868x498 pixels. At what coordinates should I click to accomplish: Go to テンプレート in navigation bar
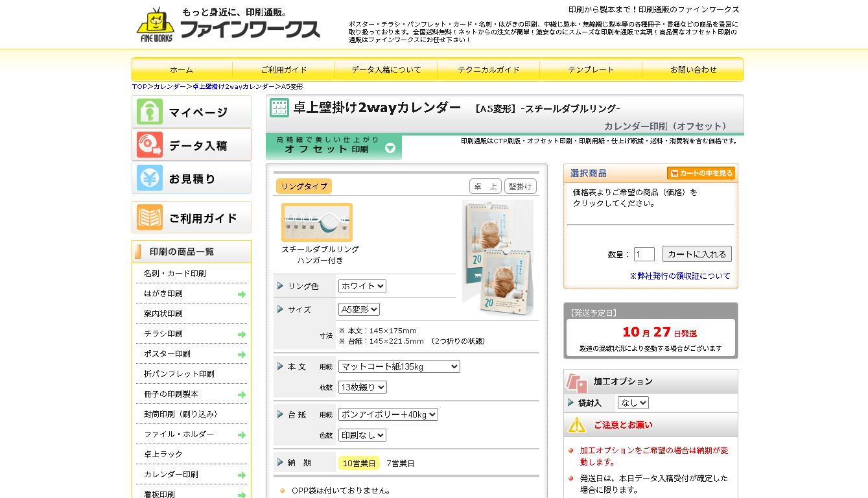pyautogui.click(x=591, y=70)
